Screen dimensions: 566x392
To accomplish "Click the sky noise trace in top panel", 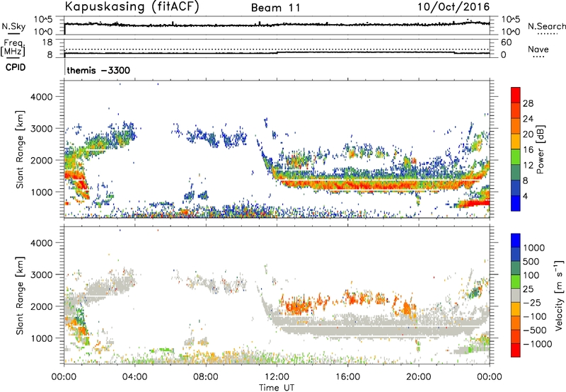I will point(277,25).
